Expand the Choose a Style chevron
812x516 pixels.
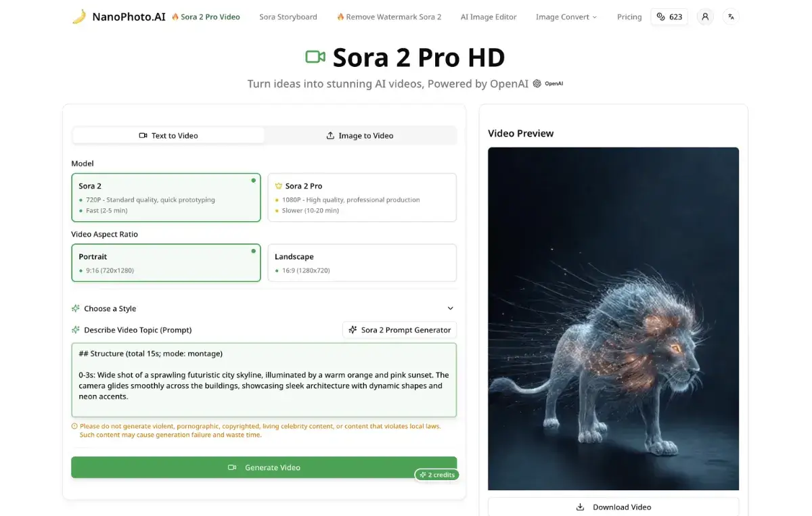tap(451, 308)
